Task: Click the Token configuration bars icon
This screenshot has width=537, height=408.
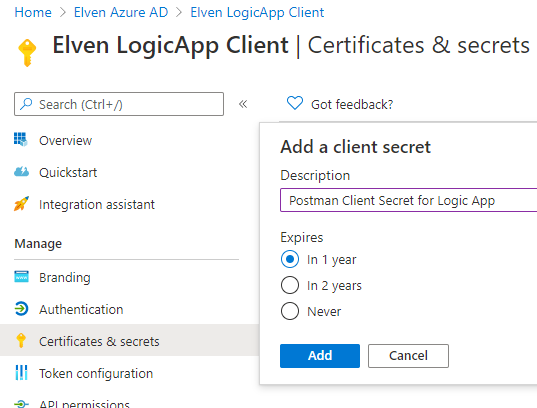Action: coord(21,373)
